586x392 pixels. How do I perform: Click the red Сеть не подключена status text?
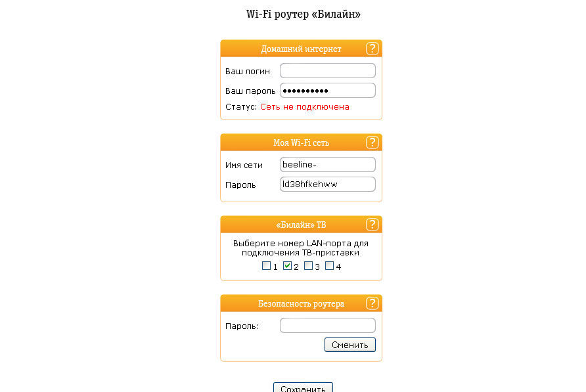pyautogui.click(x=304, y=106)
